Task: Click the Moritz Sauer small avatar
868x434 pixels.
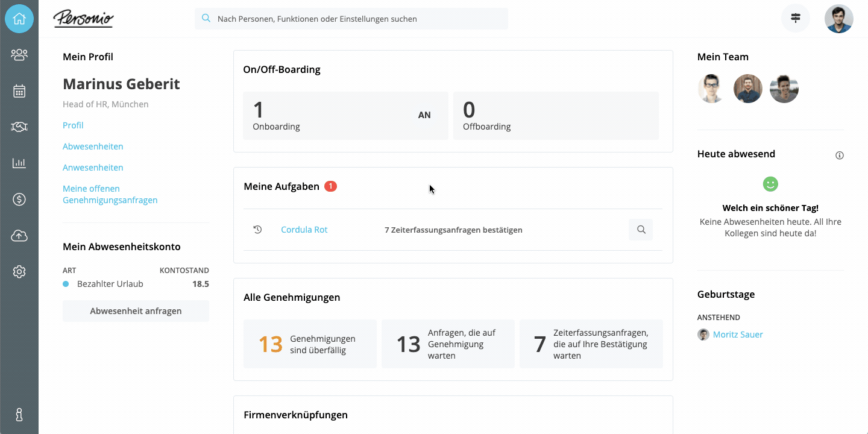Action: 703,335
